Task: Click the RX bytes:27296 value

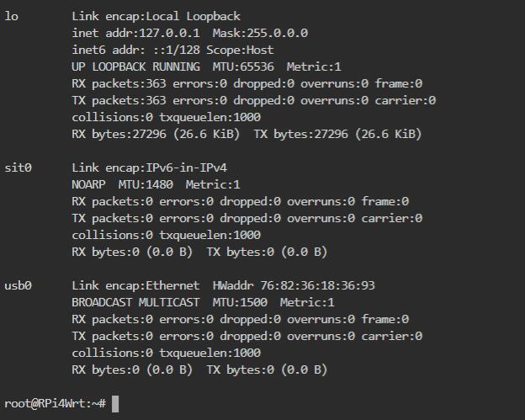Action: coord(119,134)
